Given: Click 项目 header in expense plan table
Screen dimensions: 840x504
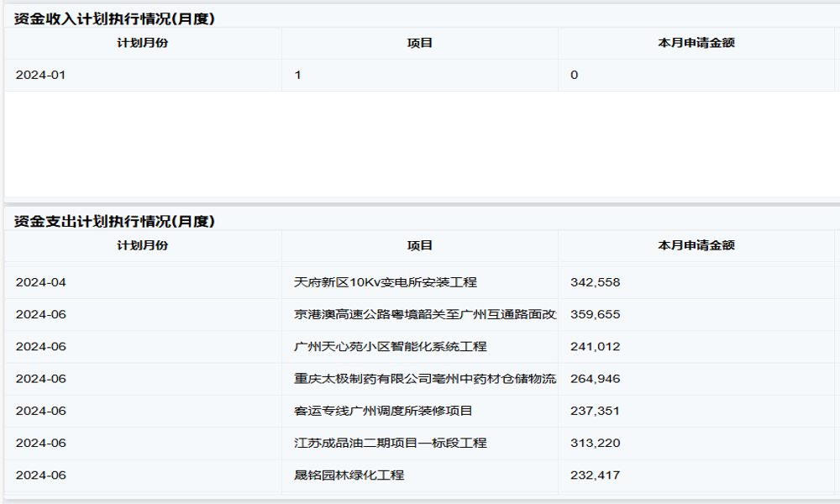Looking at the screenshot, I should click(x=419, y=245).
